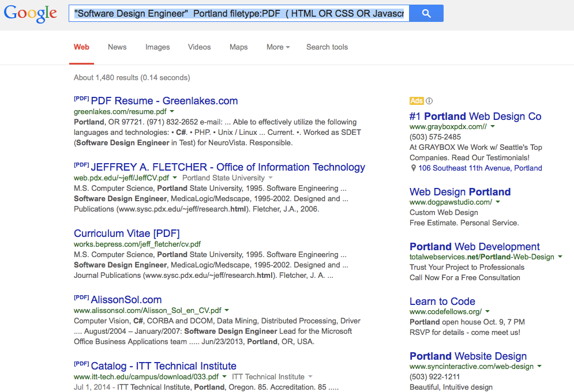
Task: Click the 106 Southeast 11th Avenue address link
Action: point(481,168)
